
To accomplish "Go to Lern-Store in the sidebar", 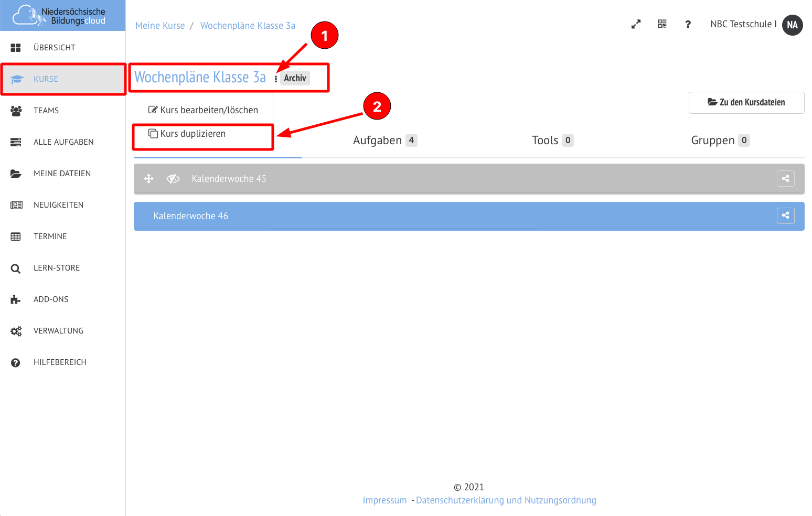I will click(x=57, y=268).
